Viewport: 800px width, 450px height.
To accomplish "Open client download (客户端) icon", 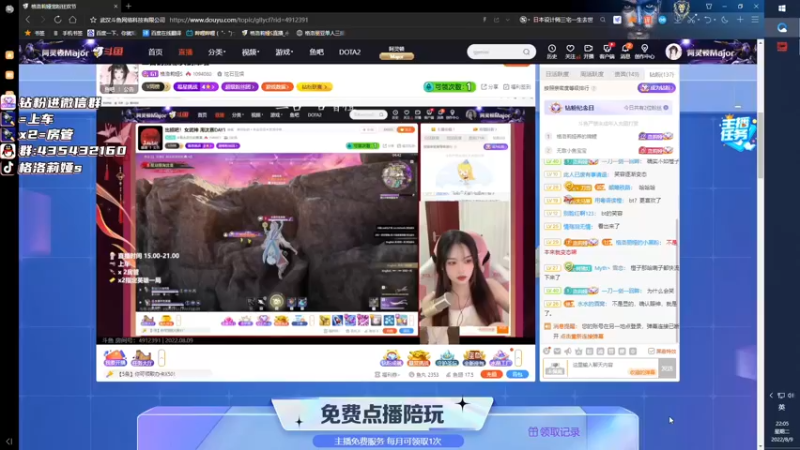I will point(607,52).
